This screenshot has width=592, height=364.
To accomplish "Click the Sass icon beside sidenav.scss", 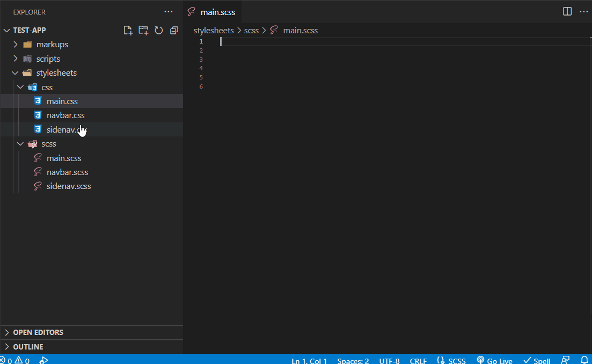I will (x=38, y=186).
